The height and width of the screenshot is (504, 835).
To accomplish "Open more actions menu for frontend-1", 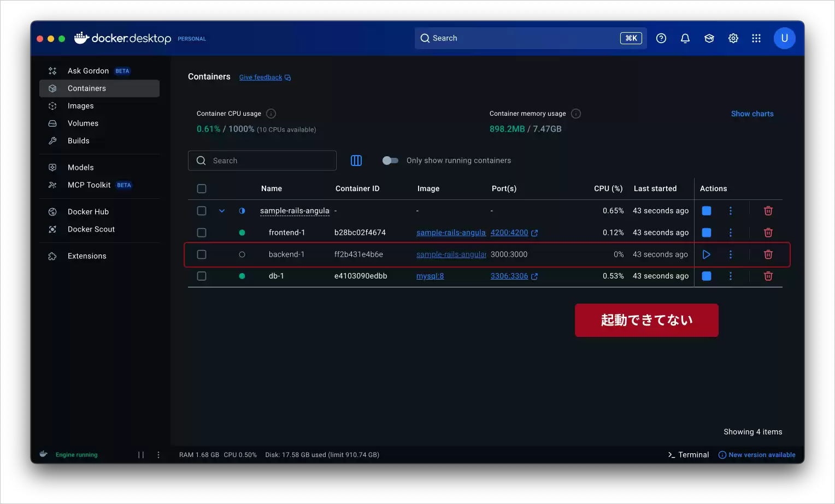I will (730, 233).
